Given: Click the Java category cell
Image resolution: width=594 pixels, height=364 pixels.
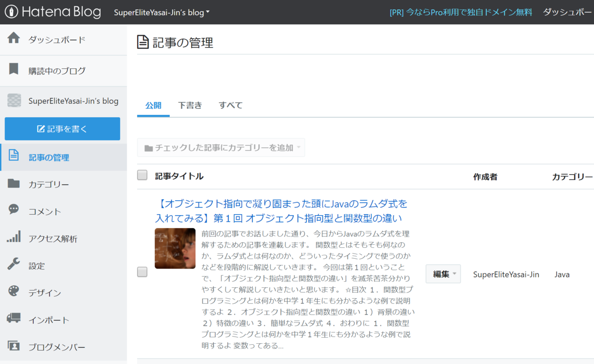Looking at the screenshot, I should pos(562,274).
